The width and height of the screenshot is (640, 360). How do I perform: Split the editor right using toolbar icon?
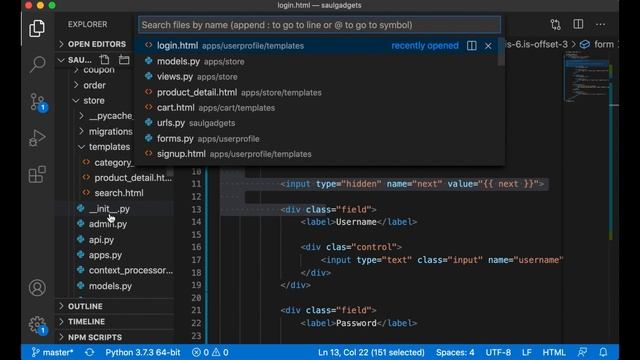(x=578, y=24)
